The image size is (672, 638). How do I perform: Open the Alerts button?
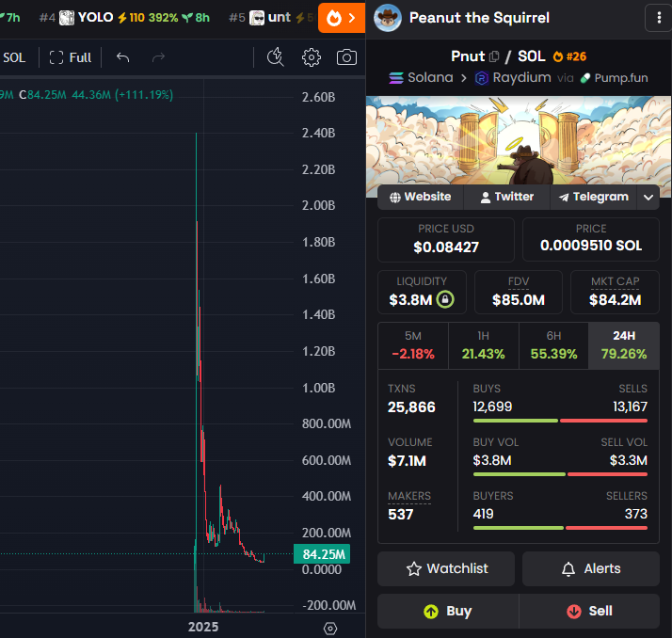(x=590, y=568)
